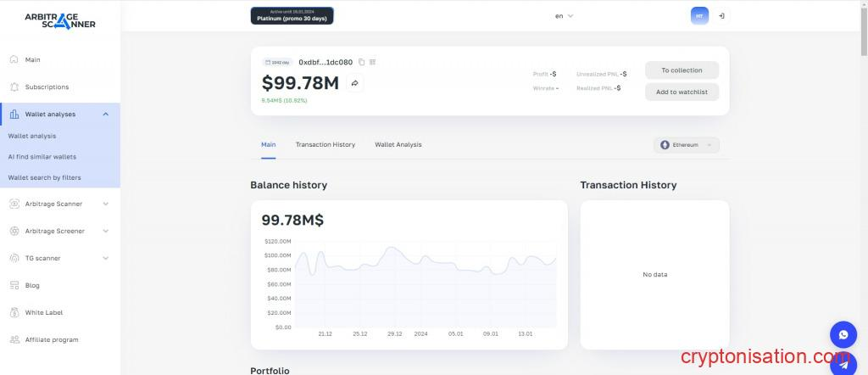Image resolution: width=868 pixels, height=375 pixels.
Task: Click the Ethereum logo in network selector
Action: pyautogui.click(x=665, y=145)
